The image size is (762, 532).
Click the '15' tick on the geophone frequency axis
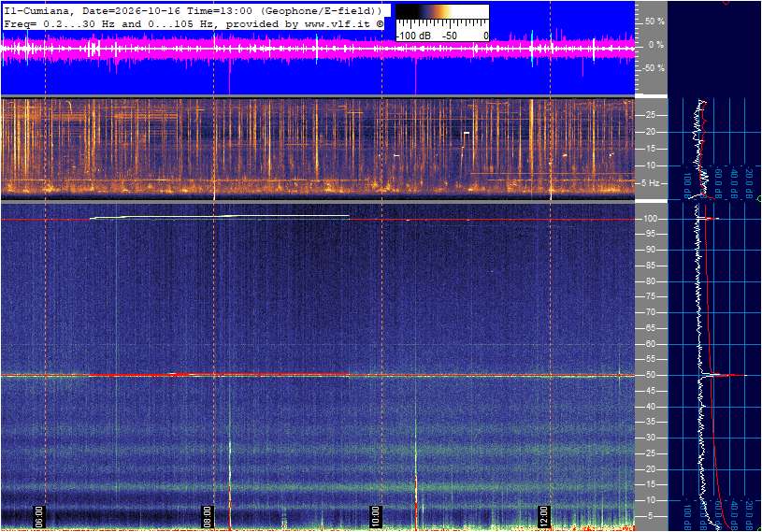(650, 149)
